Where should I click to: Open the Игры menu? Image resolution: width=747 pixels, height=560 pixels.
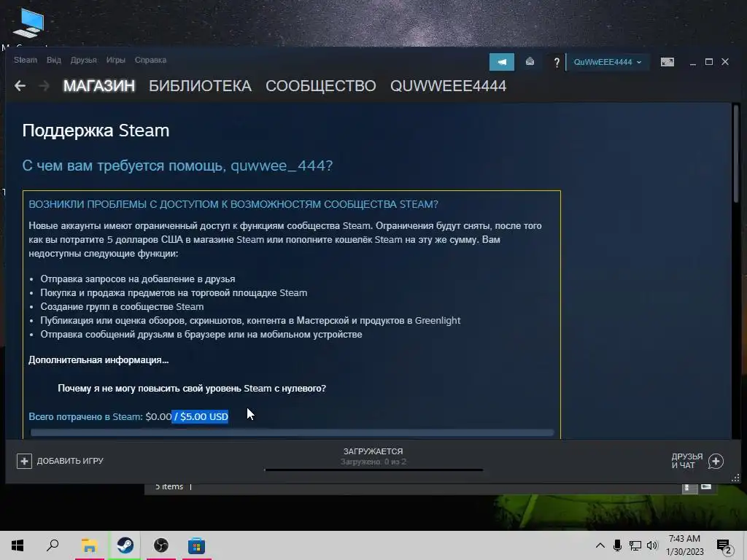tap(116, 60)
